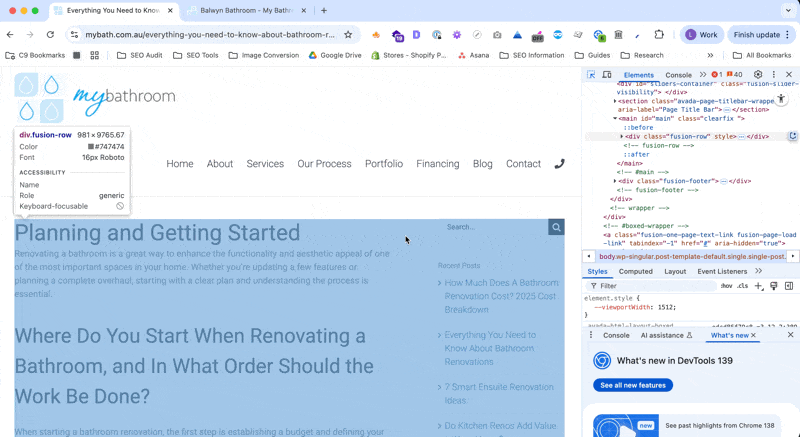Open DevTools settings gear
The width and height of the screenshot is (800, 437).
757,75
